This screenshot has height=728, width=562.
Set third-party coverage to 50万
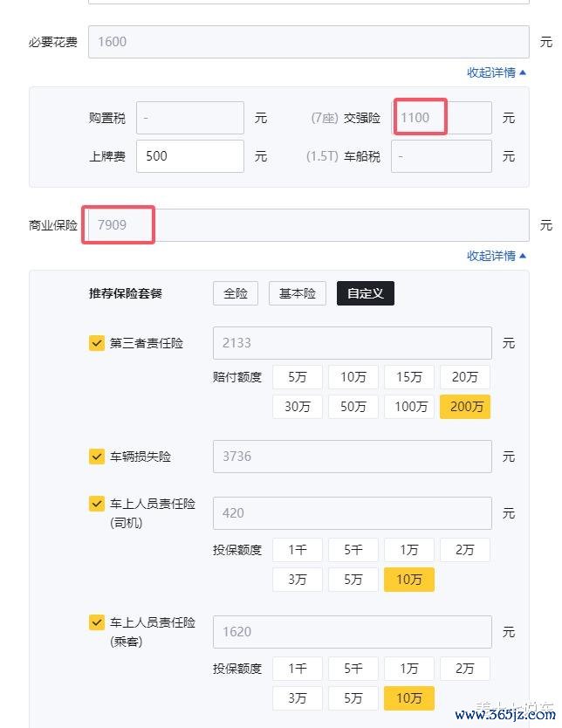(x=353, y=407)
